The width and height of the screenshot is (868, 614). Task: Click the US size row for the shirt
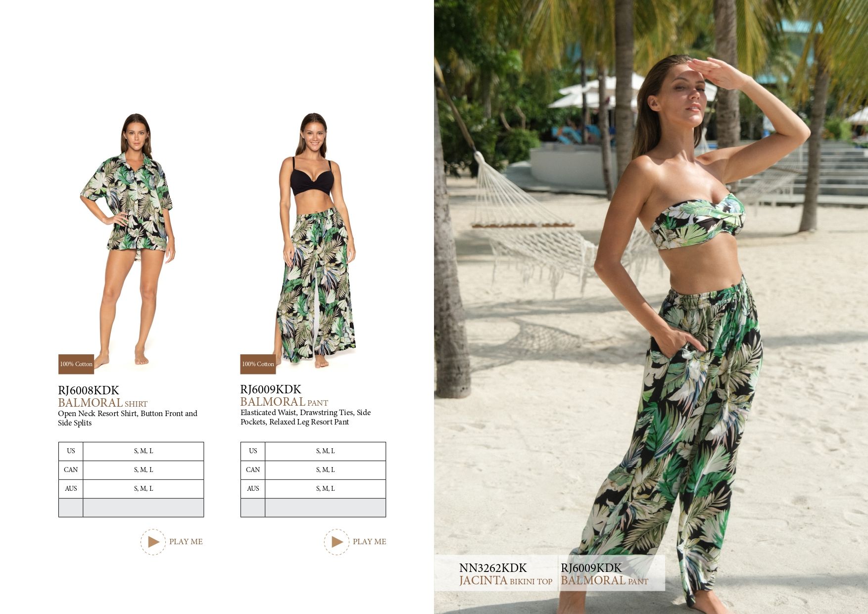(x=131, y=451)
